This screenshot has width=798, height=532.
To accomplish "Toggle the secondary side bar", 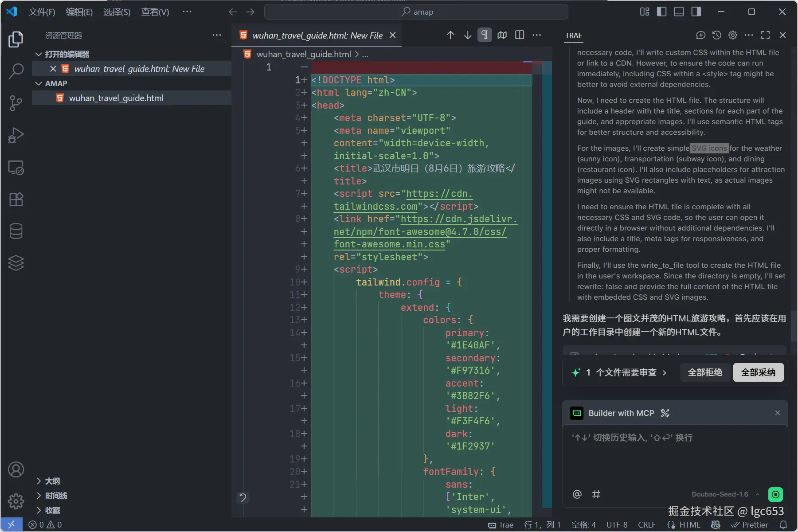I will 696,12.
